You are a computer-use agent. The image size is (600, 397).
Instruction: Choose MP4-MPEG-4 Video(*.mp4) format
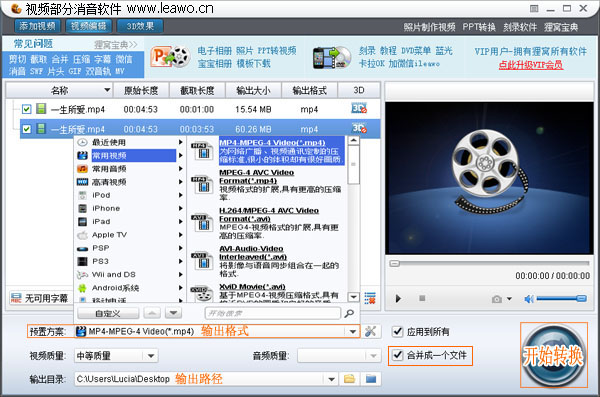281,151
